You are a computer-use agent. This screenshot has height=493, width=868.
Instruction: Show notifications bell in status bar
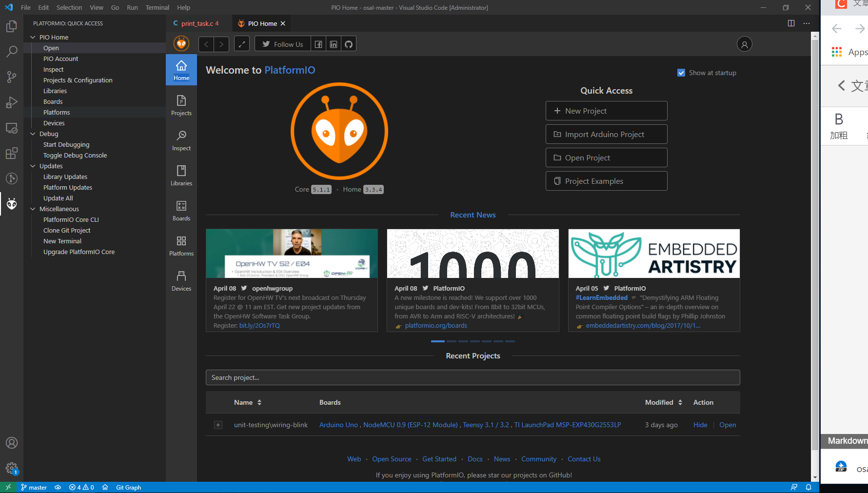click(x=809, y=487)
